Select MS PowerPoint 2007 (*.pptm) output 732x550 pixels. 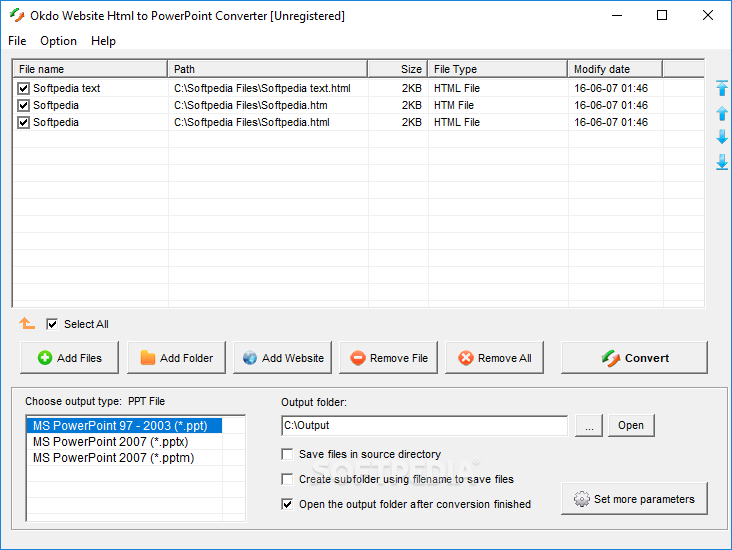tap(124, 458)
